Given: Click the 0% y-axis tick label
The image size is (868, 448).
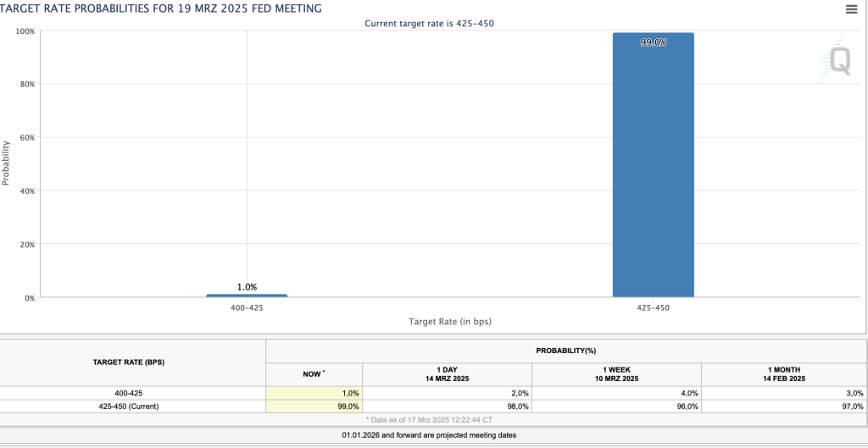Looking at the screenshot, I should [x=29, y=297].
